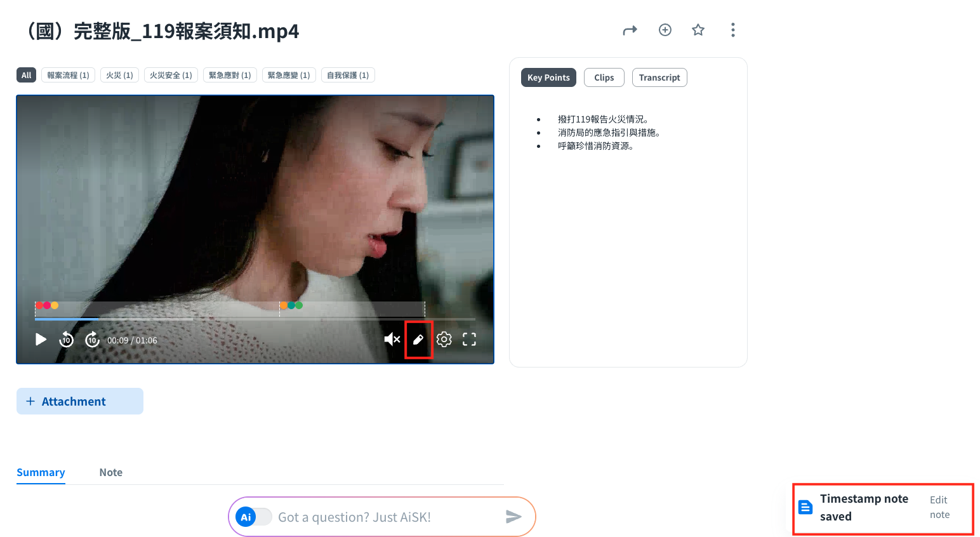The height and width of the screenshot is (537, 980).
Task: Rewind the video 10 seconds
Action: (67, 340)
